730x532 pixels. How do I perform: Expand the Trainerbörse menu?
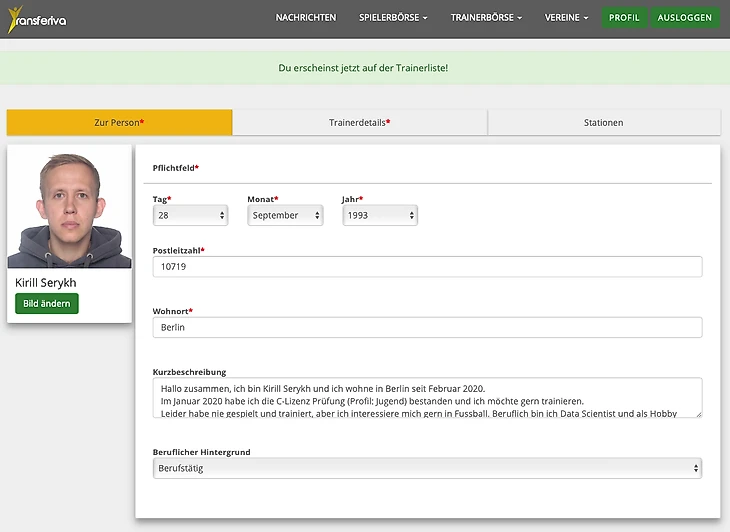coord(486,18)
